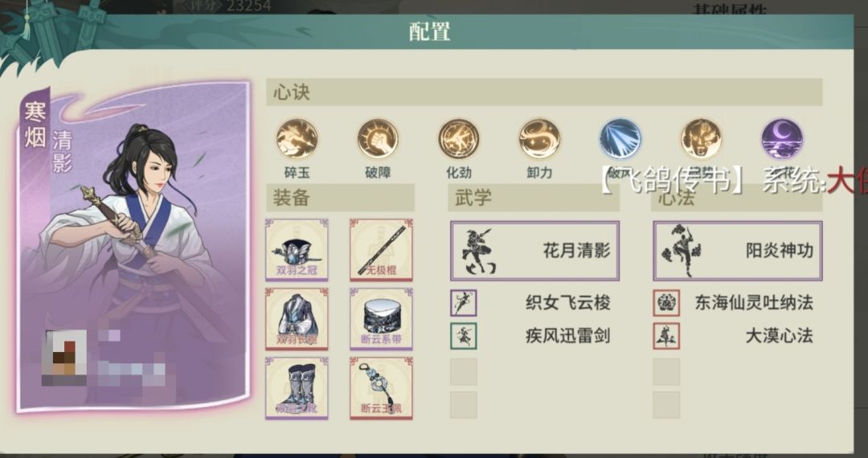Viewport: 868px width, 458px height.
Task: Tap the 化劲 technique icon
Action: 459,139
